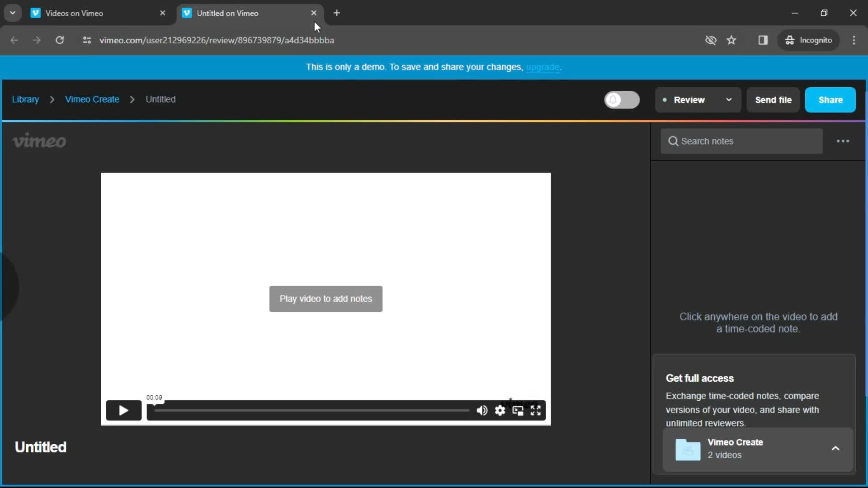Enable picture-in-picture mode icon

[518, 410]
